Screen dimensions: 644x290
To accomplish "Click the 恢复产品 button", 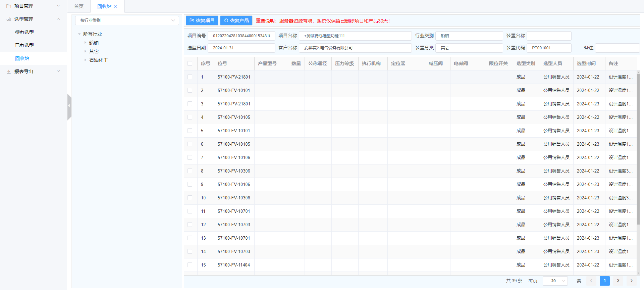I will pos(236,20).
